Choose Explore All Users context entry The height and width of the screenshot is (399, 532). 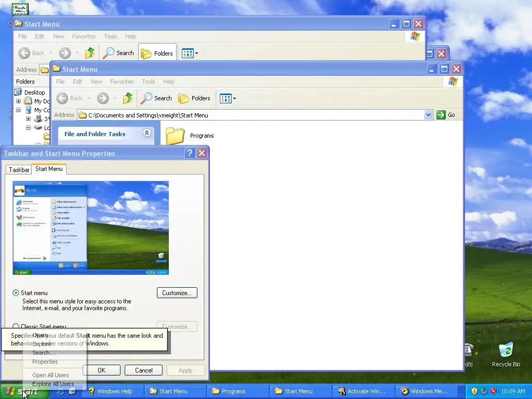click(53, 384)
